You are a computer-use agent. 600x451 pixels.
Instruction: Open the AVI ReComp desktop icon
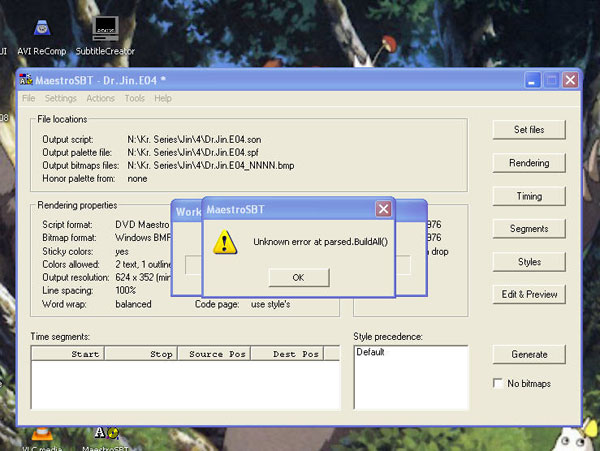[x=42, y=37]
